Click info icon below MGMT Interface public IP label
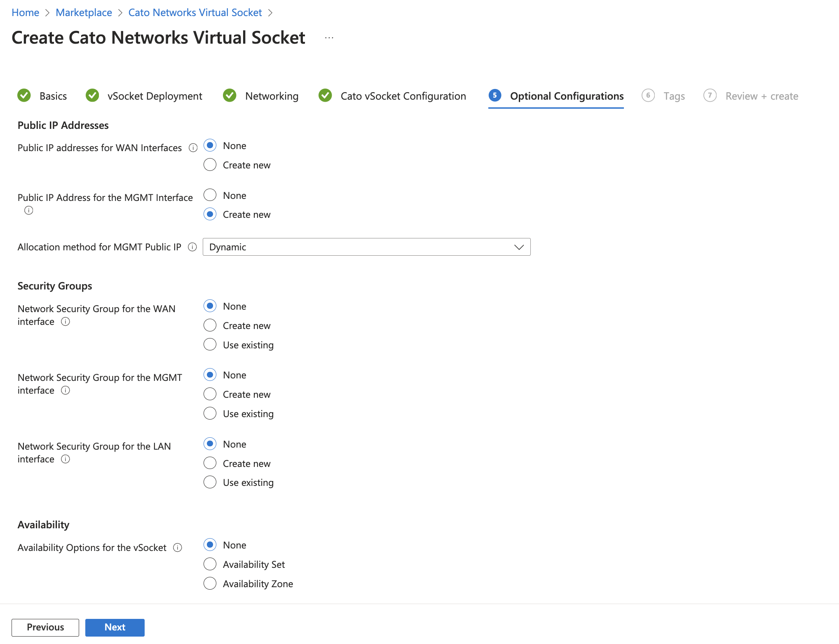839x644 pixels. [x=28, y=210]
